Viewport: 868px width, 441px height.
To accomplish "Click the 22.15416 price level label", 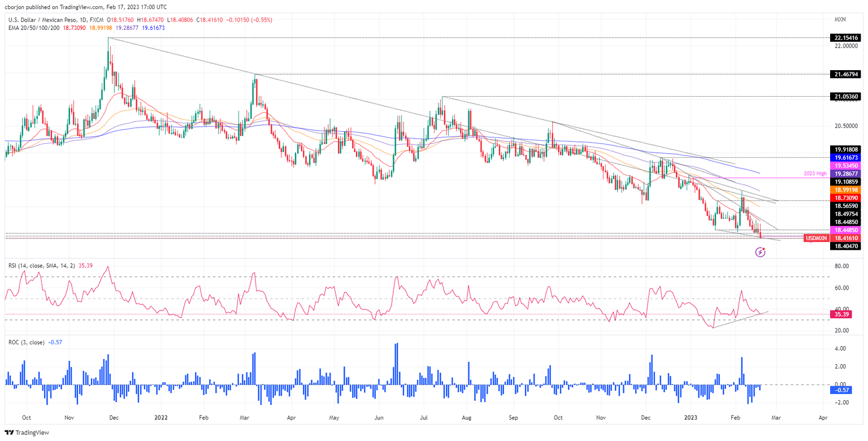I will click(845, 38).
